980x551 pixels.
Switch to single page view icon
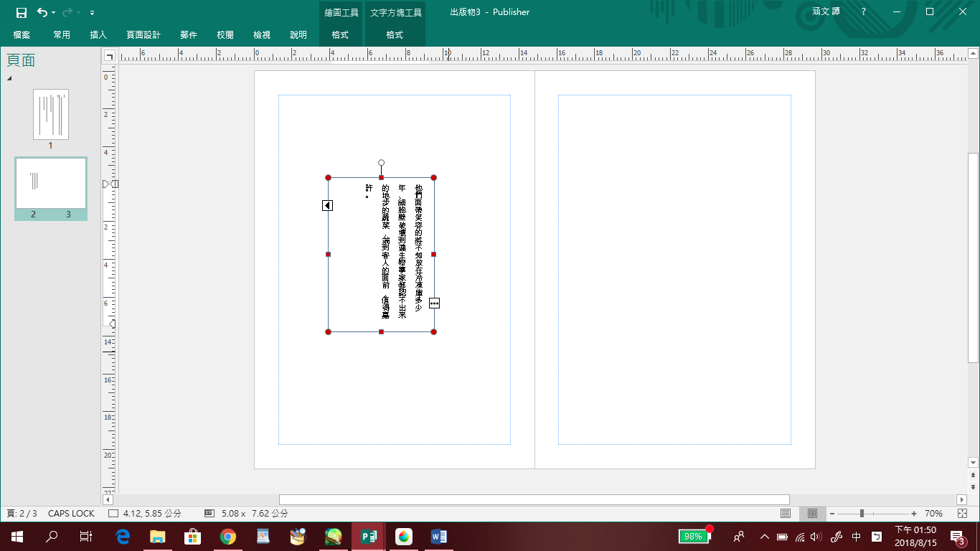(x=786, y=514)
